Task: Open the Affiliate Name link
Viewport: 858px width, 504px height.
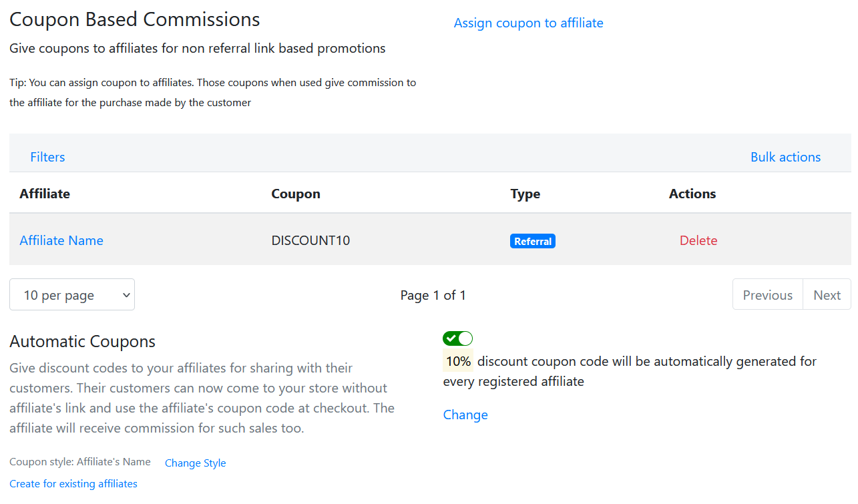Action: tap(61, 240)
